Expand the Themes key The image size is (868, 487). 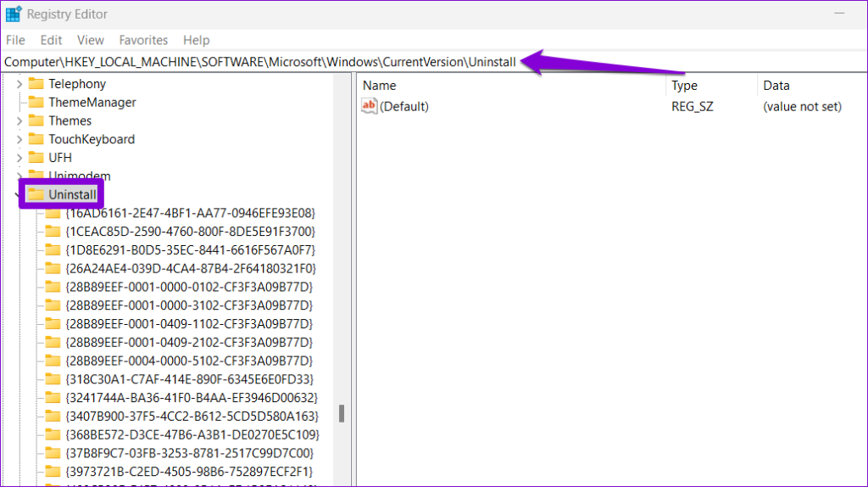(19, 120)
